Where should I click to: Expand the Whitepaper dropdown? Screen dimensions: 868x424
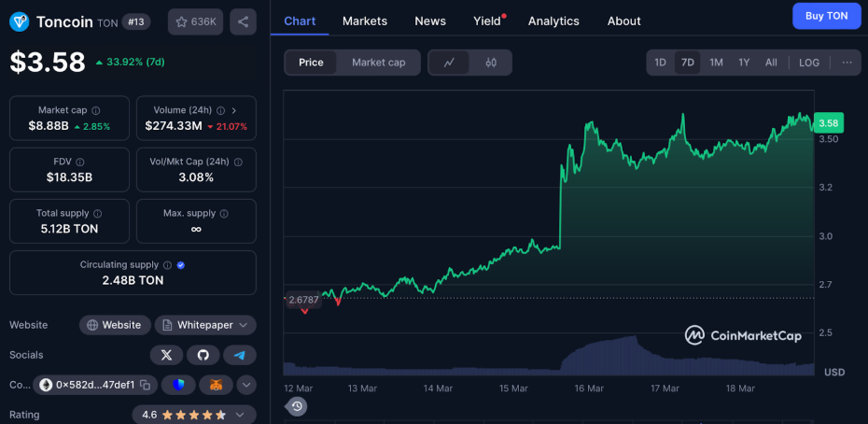[x=204, y=325]
